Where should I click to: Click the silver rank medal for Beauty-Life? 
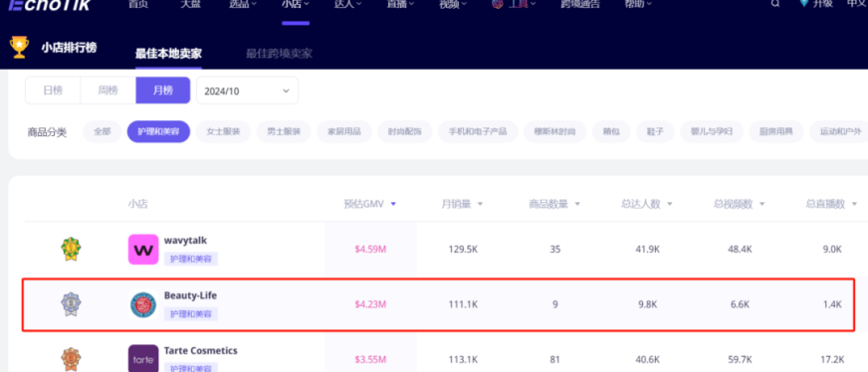71,304
